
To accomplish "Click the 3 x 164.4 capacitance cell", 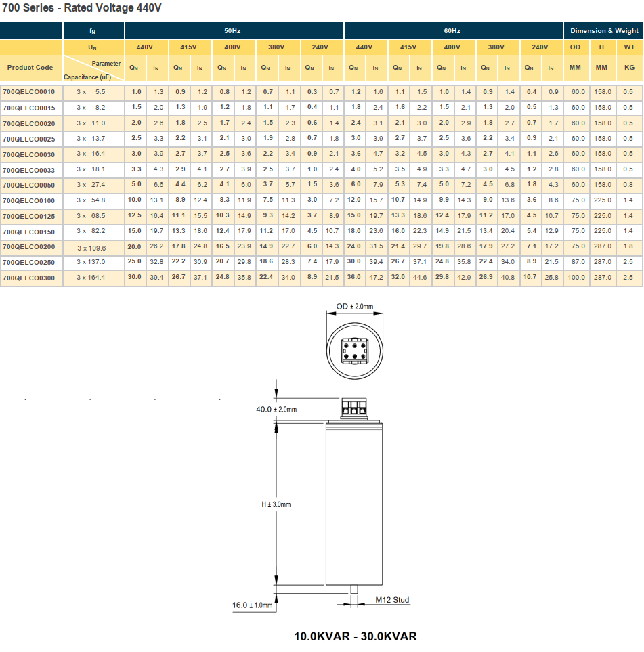I will pos(91,278).
